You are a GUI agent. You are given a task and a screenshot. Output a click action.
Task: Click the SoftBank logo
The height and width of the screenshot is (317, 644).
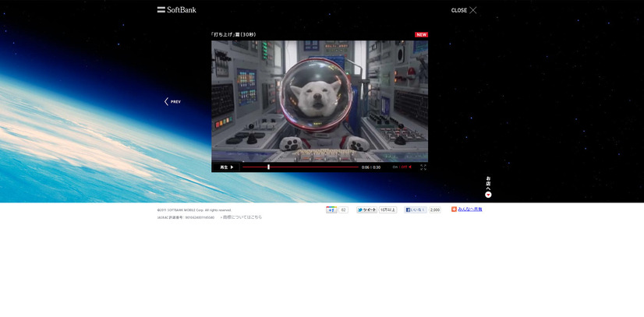click(x=177, y=10)
